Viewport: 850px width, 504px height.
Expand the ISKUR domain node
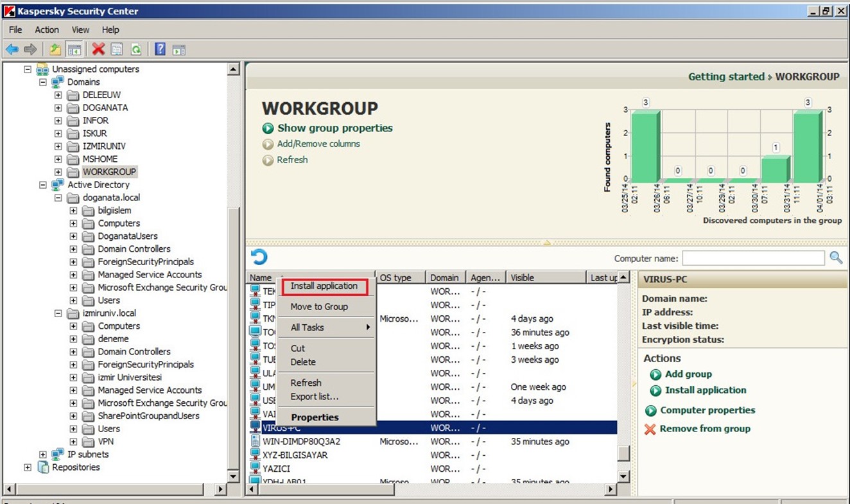(58, 134)
